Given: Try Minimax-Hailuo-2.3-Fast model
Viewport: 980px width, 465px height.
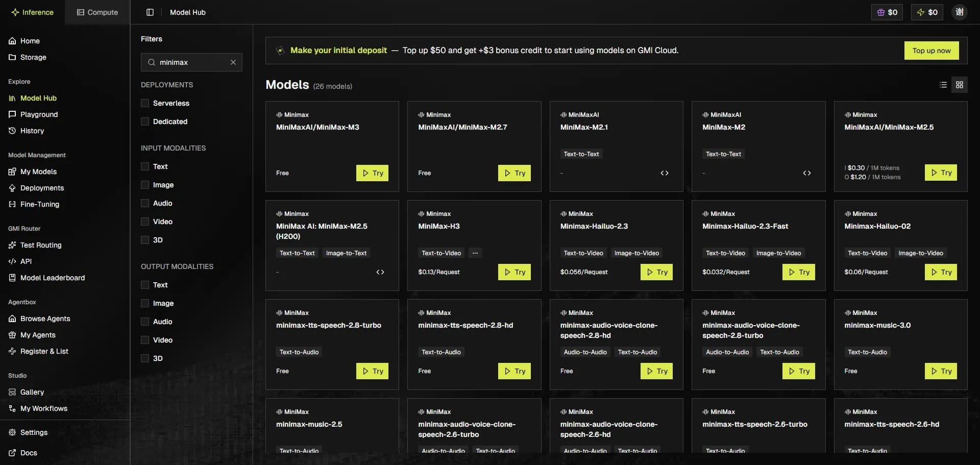Looking at the screenshot, I should pyautogui.click(x=799, y=272).
